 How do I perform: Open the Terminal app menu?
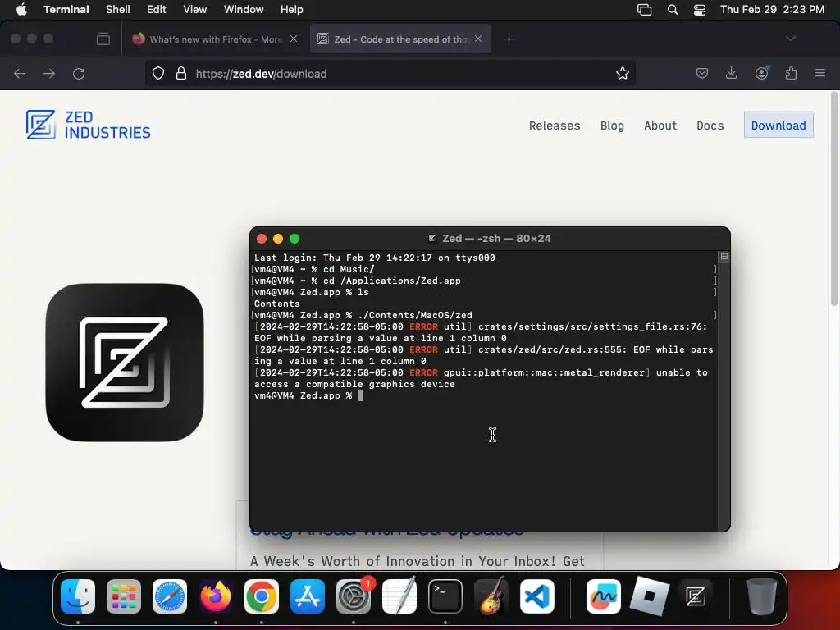pyautogui.click(x=66, y=10)
